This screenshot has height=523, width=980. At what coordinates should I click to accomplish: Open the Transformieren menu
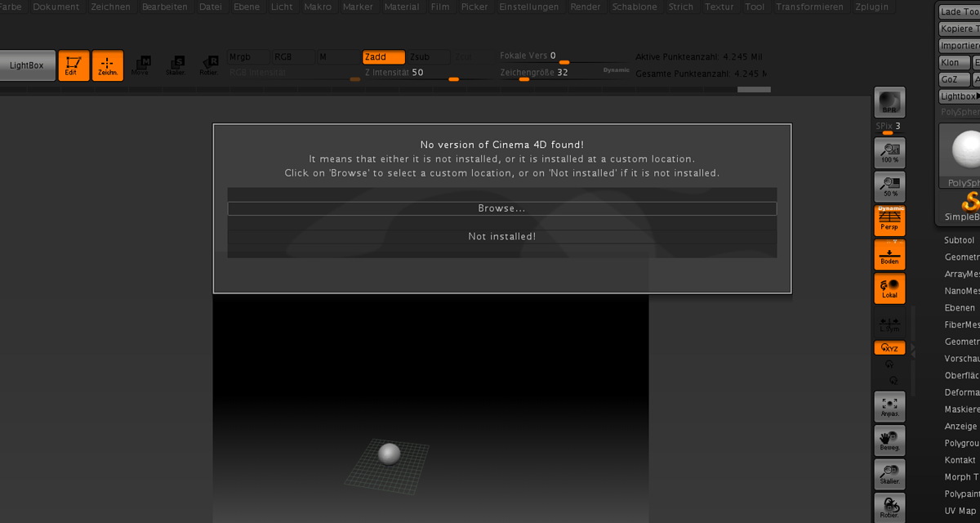coord(809,7)
